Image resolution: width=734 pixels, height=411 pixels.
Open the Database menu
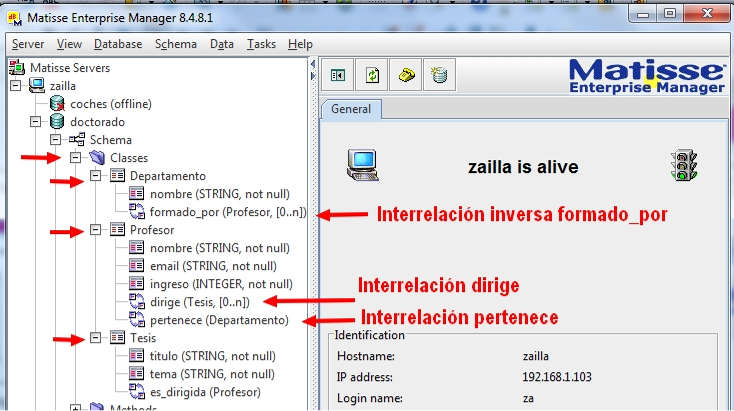[x=118, y=44]
